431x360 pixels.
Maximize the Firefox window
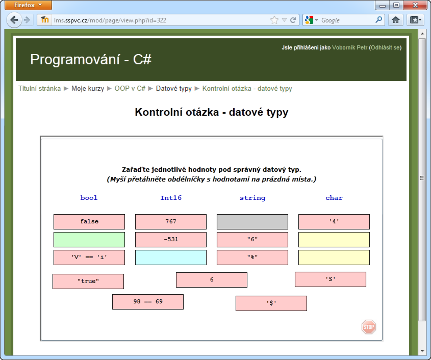(x=396, y=5)
